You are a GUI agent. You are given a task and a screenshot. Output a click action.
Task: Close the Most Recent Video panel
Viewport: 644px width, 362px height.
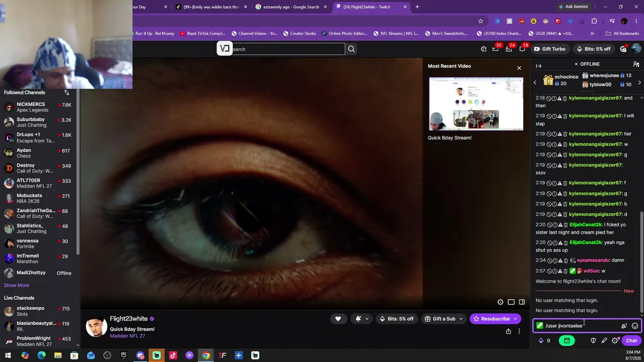[x=519, y=68]
